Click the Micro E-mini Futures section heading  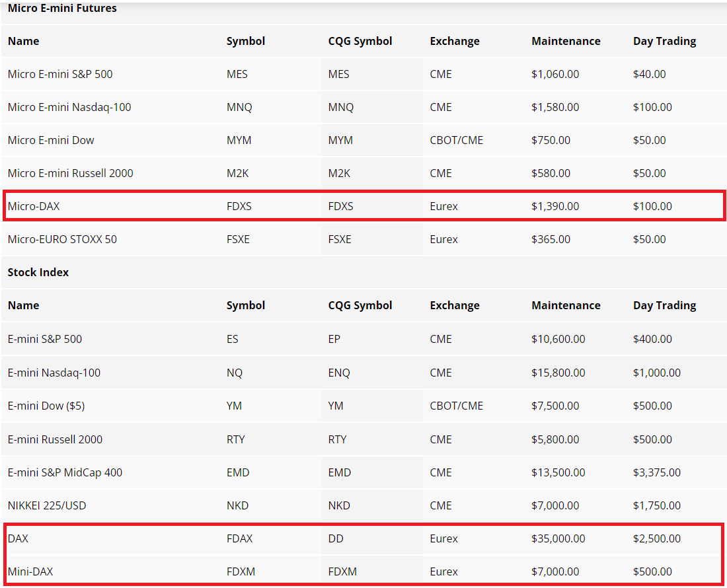click(62, 8)
